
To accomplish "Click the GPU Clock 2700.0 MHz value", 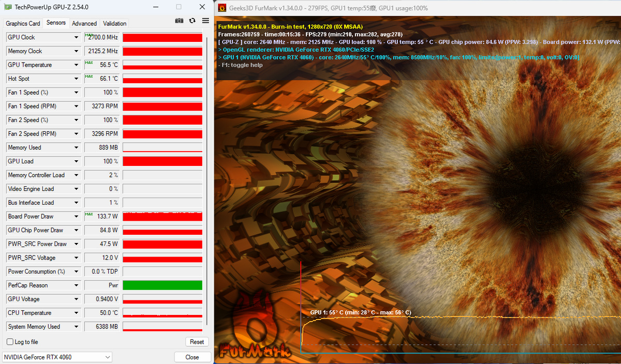I will tap(102, 37).
